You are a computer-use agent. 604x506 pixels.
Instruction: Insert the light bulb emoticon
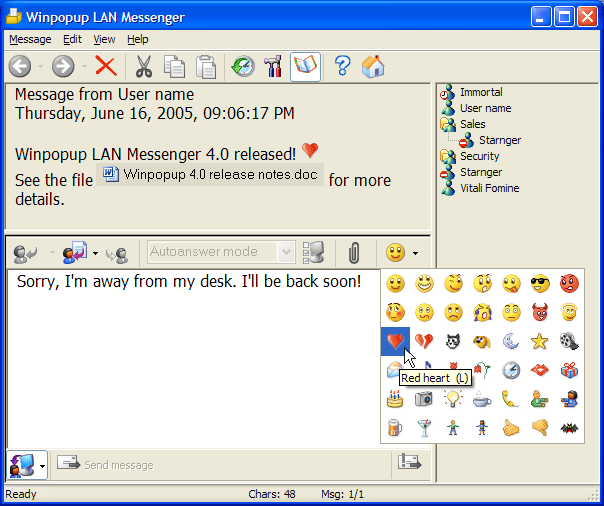(453, 398)
